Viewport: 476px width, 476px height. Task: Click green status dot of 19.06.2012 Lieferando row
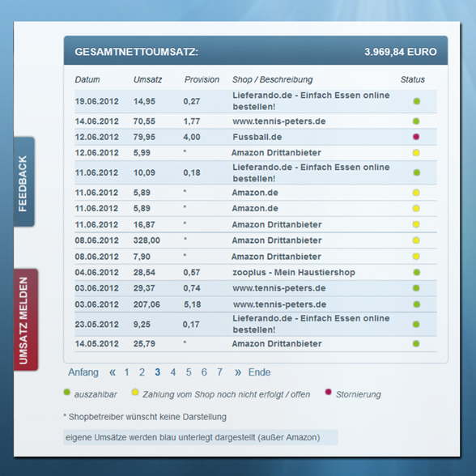[x=416, y=101]
